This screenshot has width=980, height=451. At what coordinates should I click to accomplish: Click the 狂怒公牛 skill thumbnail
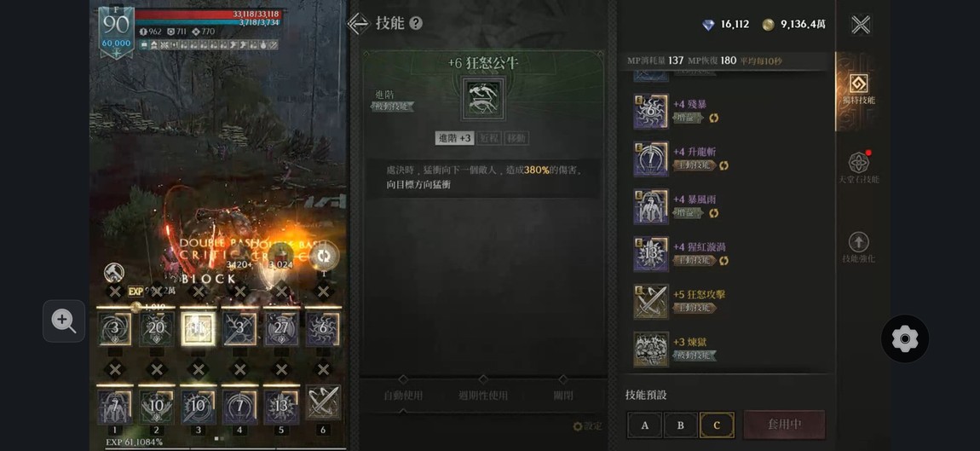484,98
